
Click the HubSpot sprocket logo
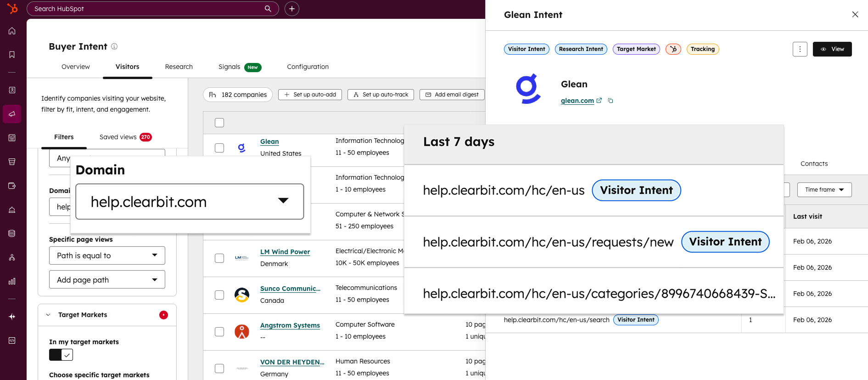pos(12,8)
